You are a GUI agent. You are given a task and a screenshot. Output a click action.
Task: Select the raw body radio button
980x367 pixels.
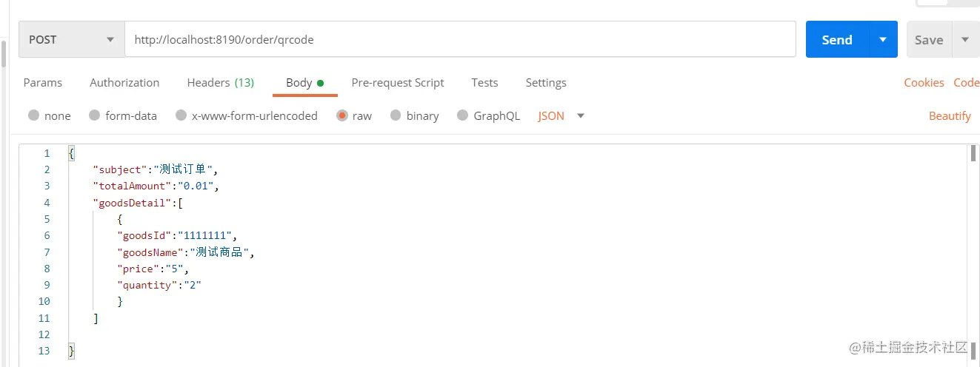341,115
